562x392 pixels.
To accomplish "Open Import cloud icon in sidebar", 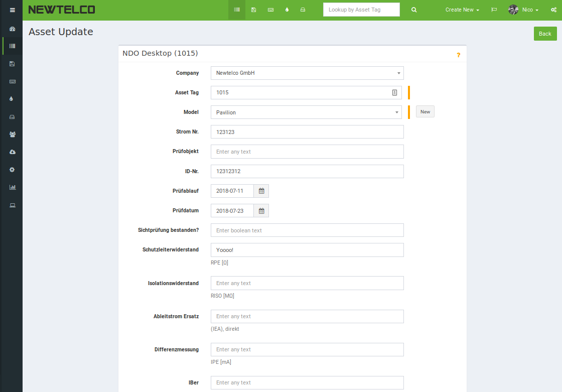I will point(12,152).
